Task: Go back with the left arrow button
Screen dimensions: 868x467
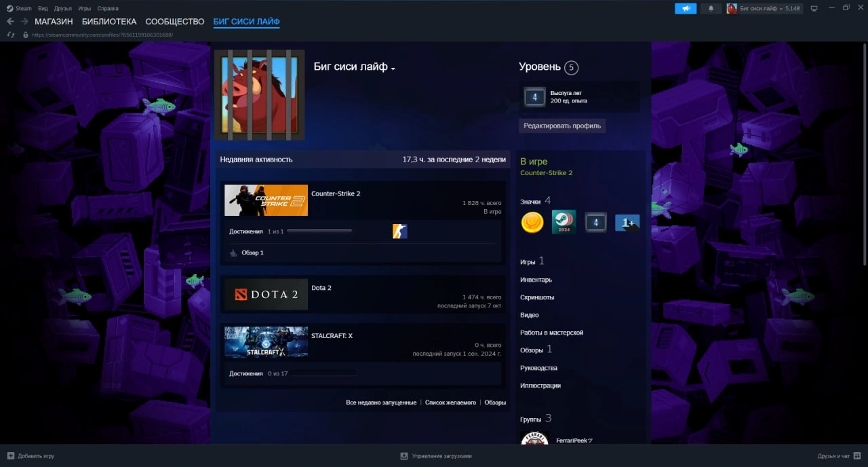Action: tap(10, 22)
